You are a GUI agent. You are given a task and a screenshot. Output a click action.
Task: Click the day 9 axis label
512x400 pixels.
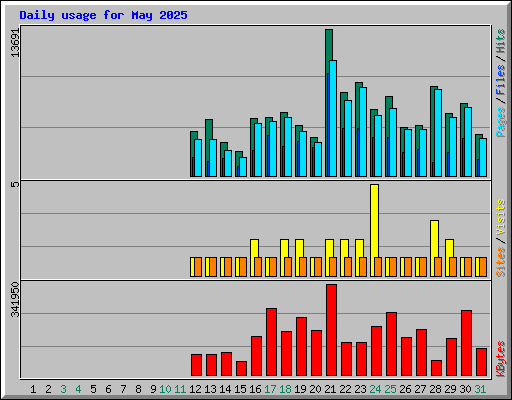click(x=153, y=389)
